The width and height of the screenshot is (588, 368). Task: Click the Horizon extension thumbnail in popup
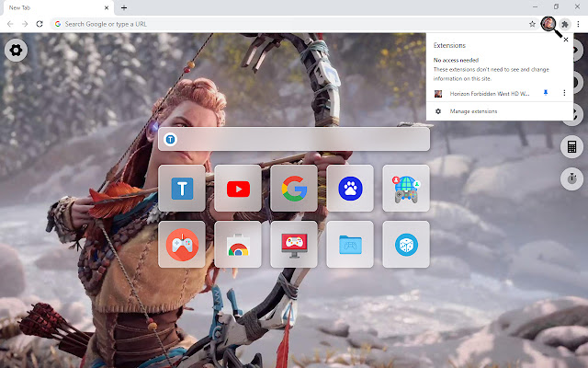tap(438, 94)
